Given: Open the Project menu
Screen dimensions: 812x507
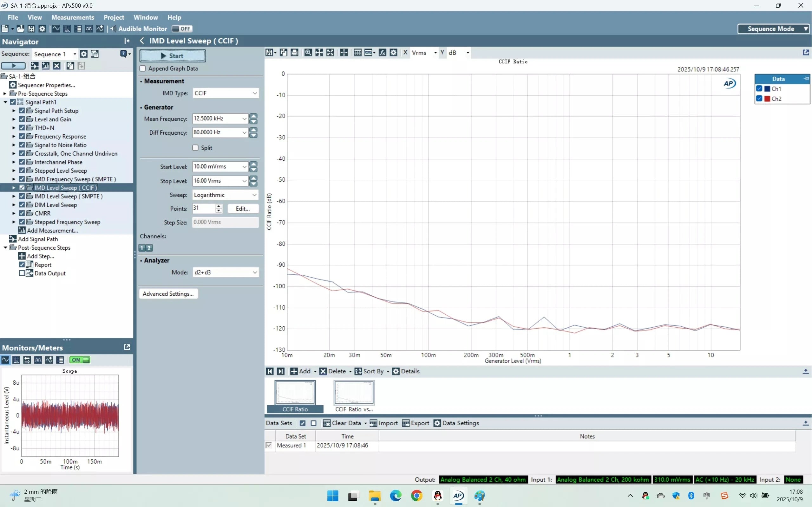Looking at the screenshot, I should coord(114,17).
